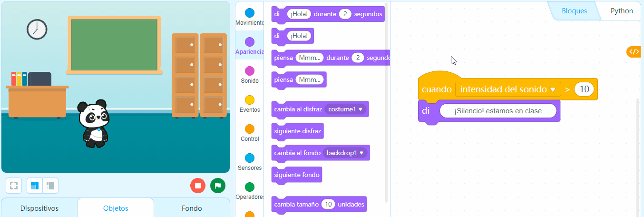The width and height of the screenshot is (644, 217).
Task: Click the panda sprite on stage
Action: [94, 123]
